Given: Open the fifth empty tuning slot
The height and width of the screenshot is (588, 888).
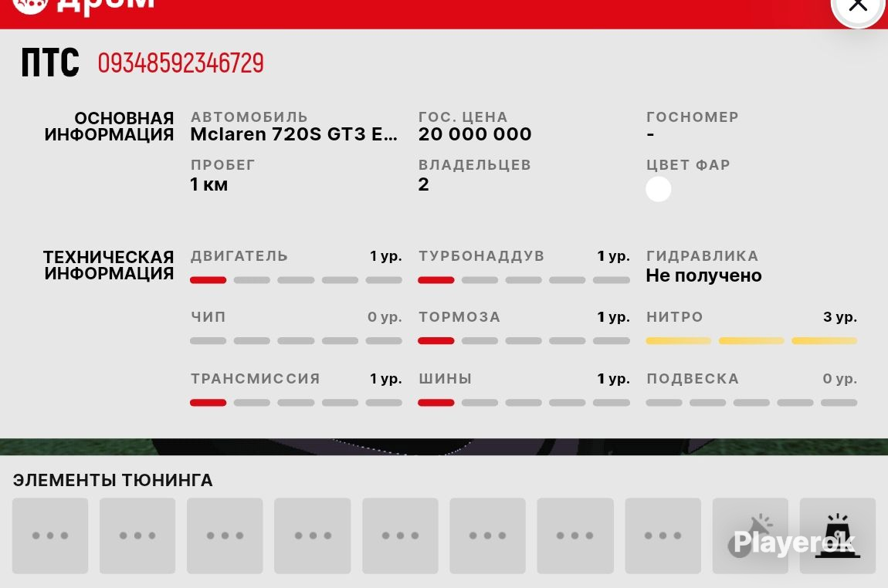Looking at the screenshot, I should point(401,536).
